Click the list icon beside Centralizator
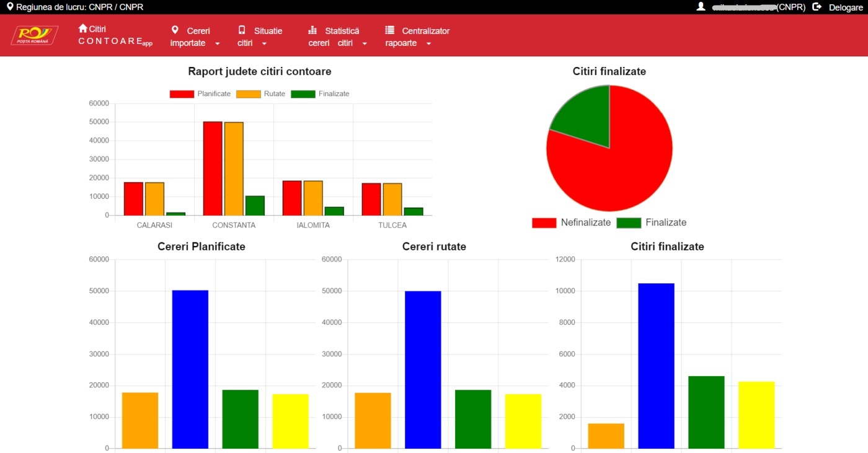 point(389,30)
